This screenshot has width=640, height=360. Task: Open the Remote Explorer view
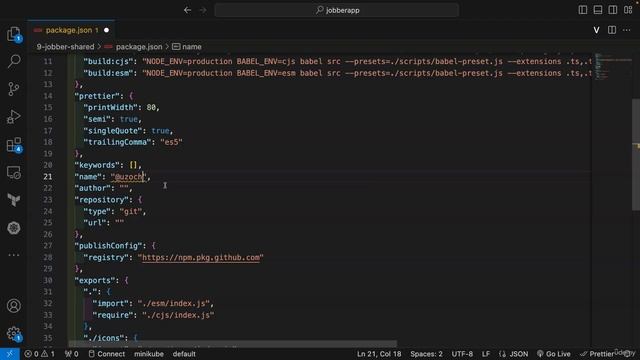click(x=14, y=172)
